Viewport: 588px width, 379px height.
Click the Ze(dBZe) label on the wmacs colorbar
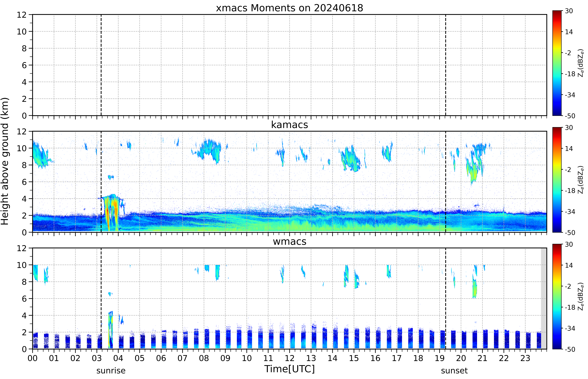(x=581, y=297)
